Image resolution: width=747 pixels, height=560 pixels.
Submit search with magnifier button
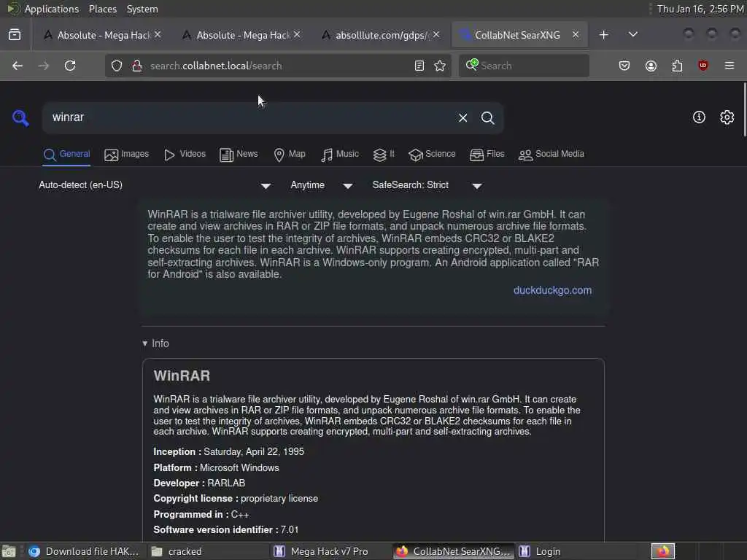[487, 117]
